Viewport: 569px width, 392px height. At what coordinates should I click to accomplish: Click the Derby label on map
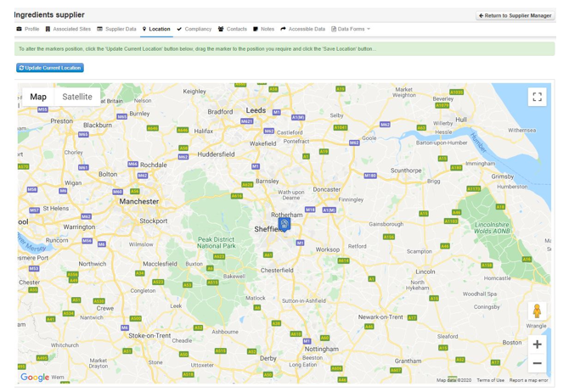268,358
